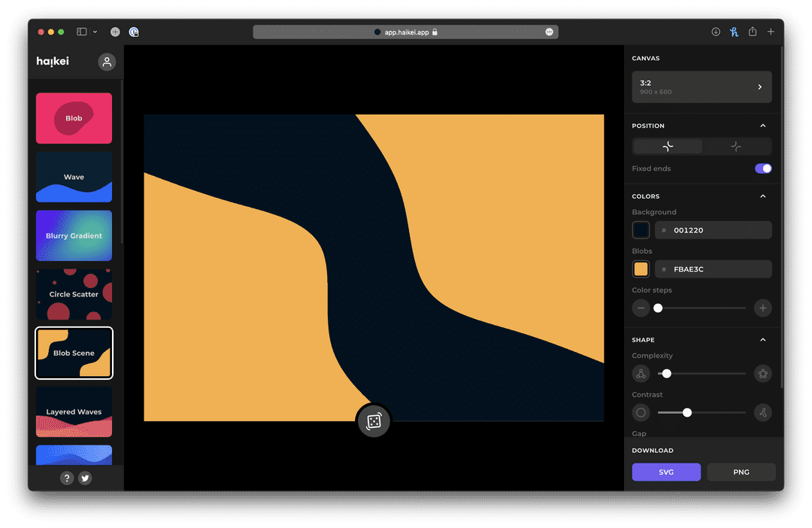Click the low complexity shape icon
812x528 pixels.
tap(641, 373)
